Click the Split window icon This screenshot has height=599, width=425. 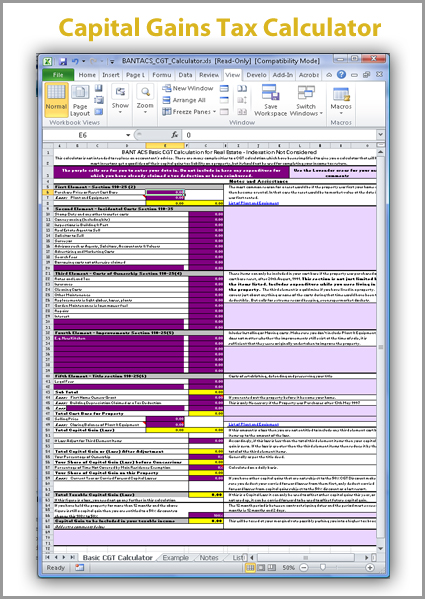[224, 88]
